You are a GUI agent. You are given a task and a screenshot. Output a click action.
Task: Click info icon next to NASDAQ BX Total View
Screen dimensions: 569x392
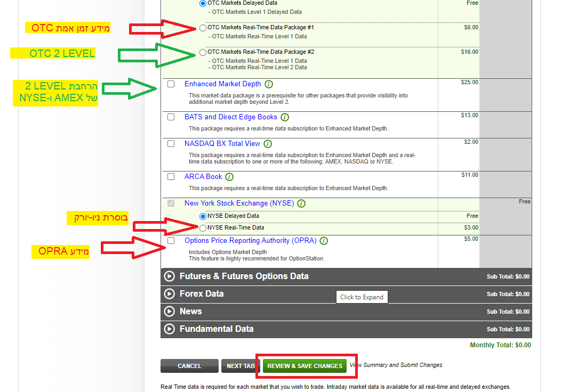[268, 144]
